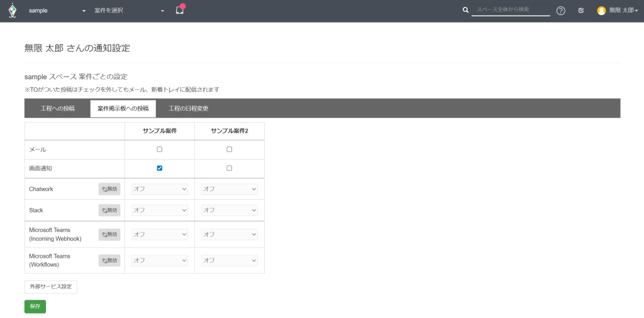
Task: Click the user avatar icon
Action: tap(601, 11)
